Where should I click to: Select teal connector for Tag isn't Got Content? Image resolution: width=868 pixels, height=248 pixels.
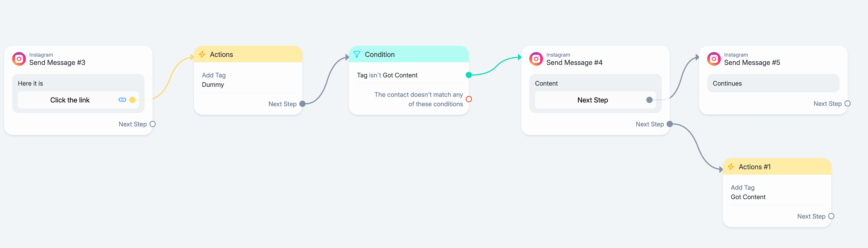(469, 75)
